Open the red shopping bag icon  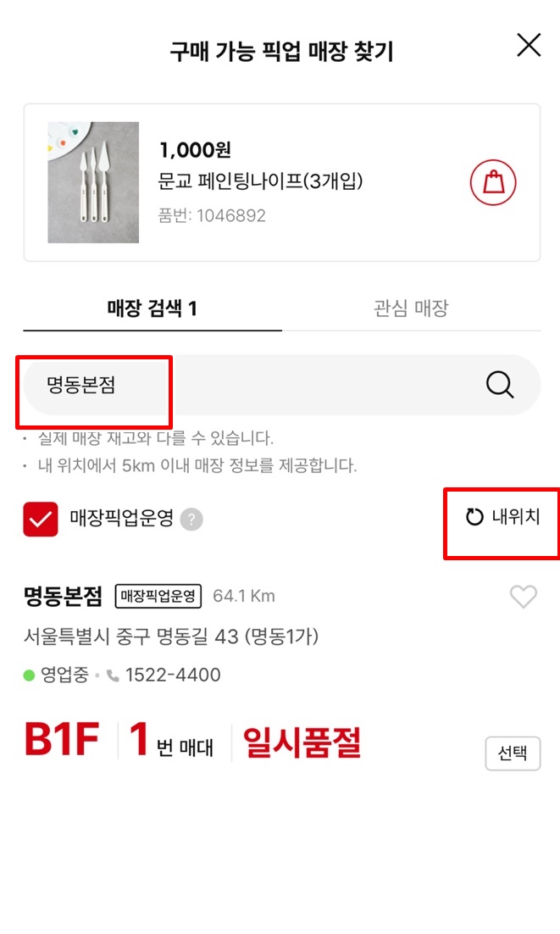pos(492,180)
